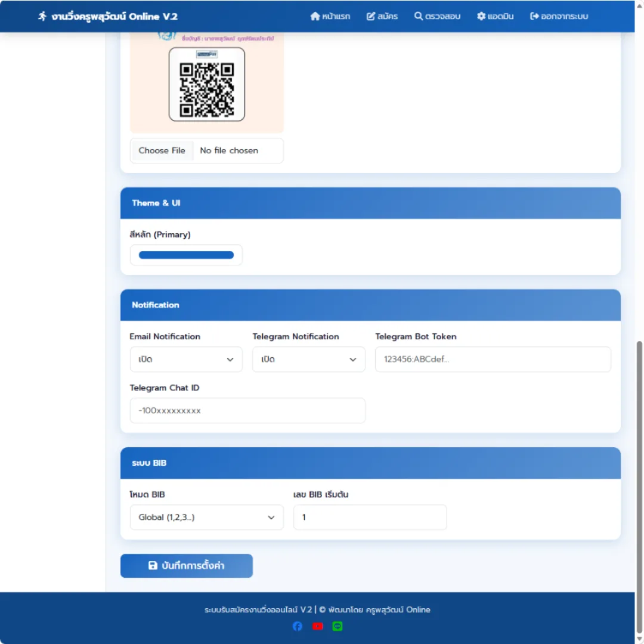Click the running person logo icon
The width and height of the screenshot is (644, 644).
tap(42, 17)
